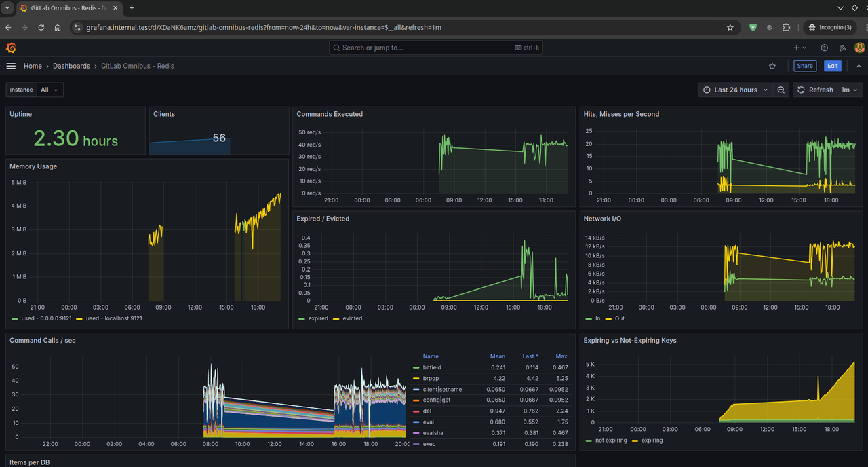
Task: Open the Instance All variable dropdown
Action: (x=50, y=90)
